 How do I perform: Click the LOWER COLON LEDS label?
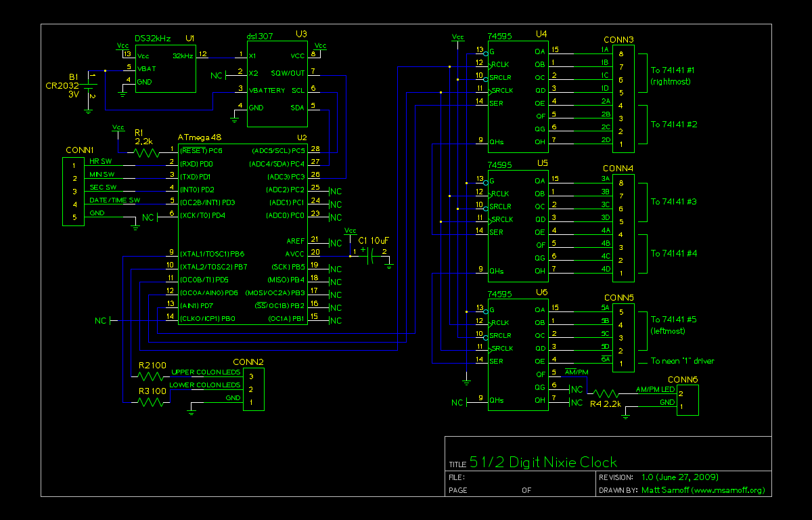(205, 385)
